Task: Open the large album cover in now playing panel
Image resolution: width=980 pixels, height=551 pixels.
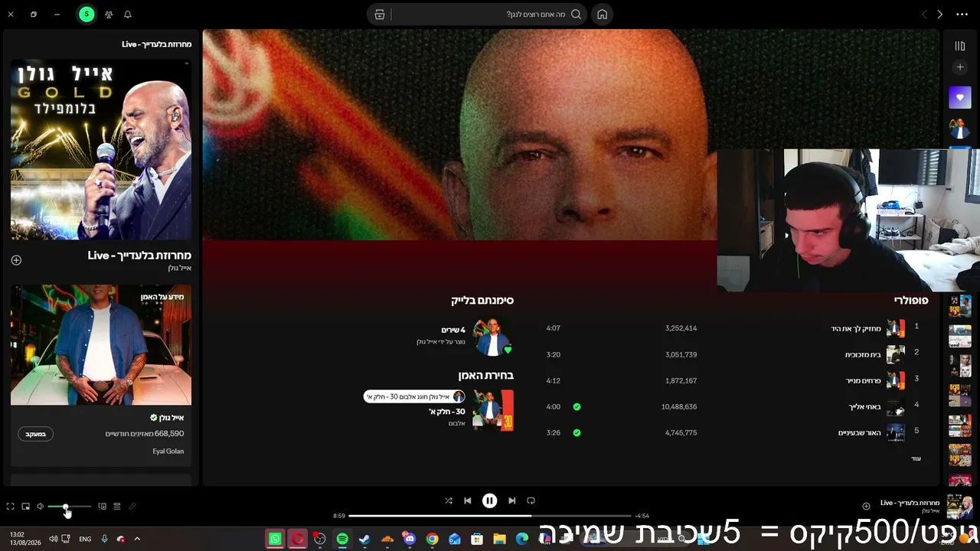Action: tap(101, 149)
